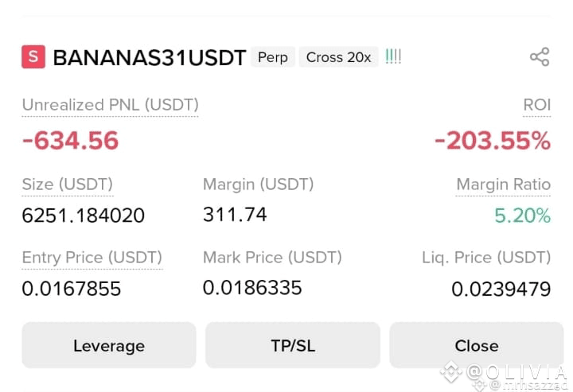
Task: Tap the green ADL indicator bars
Action: [393, 56]
